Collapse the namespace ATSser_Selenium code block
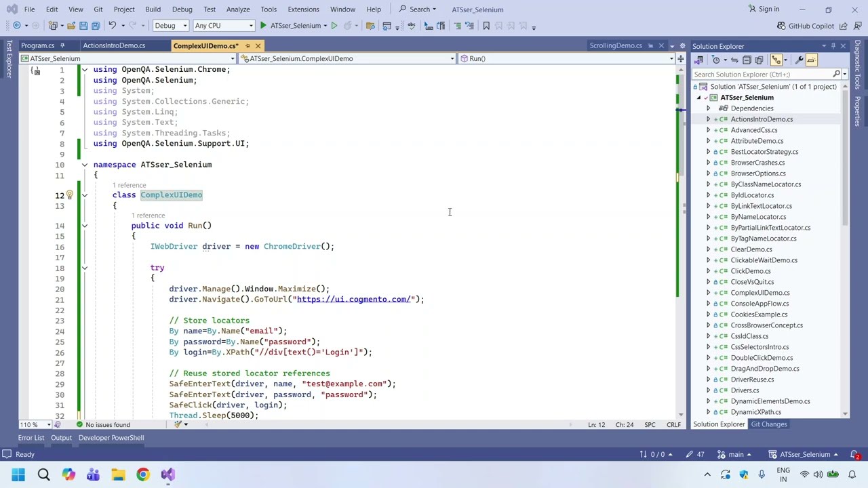868x488 pixels. (84, 165)
